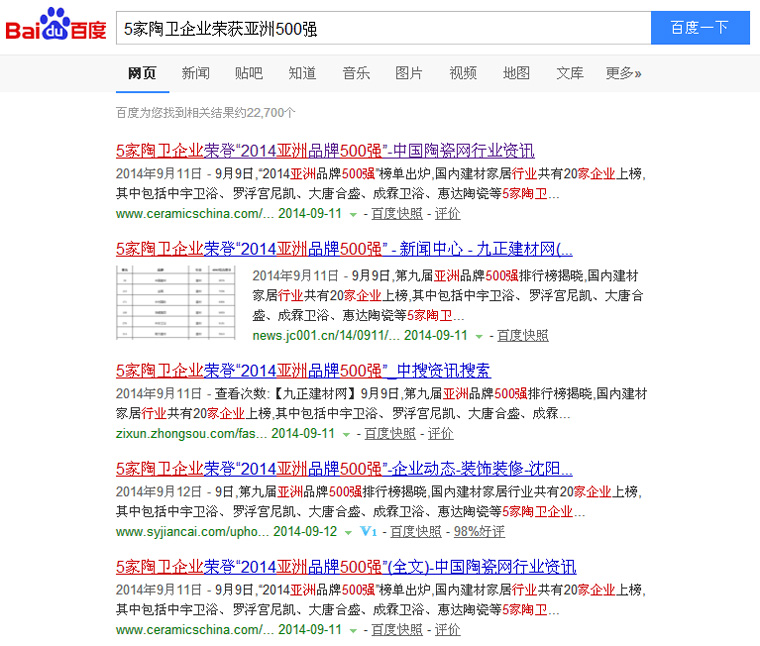This screenshot has width=760, height=646.
Task: Switch to the 图片 tab
Action: coord(409,73)
